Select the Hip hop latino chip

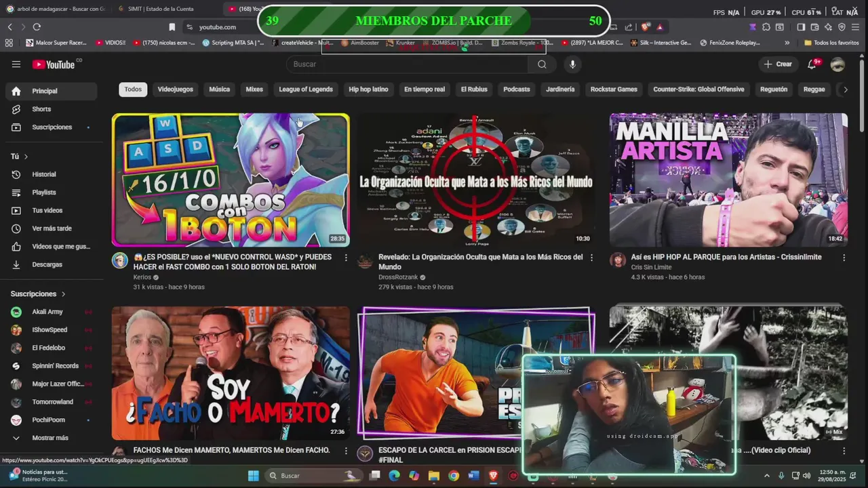point(368,89)
